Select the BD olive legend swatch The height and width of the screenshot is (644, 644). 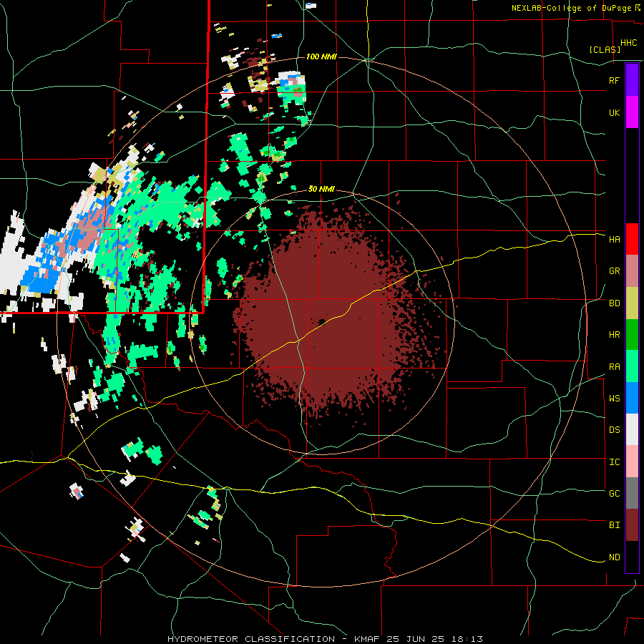632,303
